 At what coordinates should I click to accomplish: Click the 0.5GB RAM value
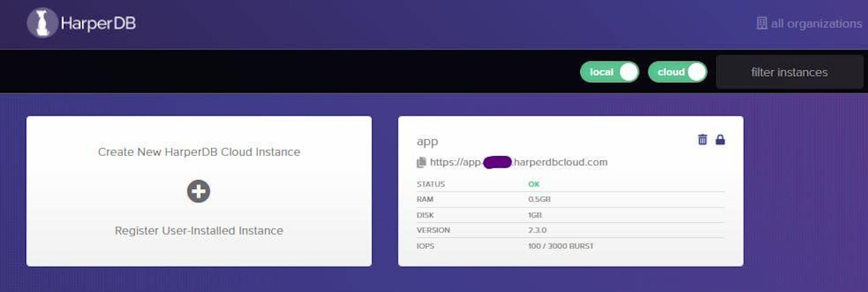539,199
